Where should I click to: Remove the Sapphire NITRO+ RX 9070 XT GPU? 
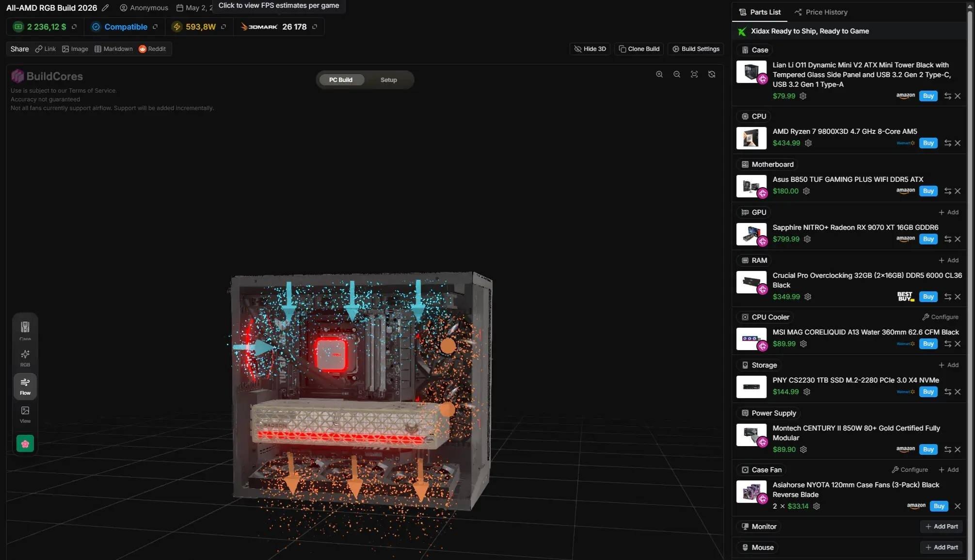click(x=958, y=239)
